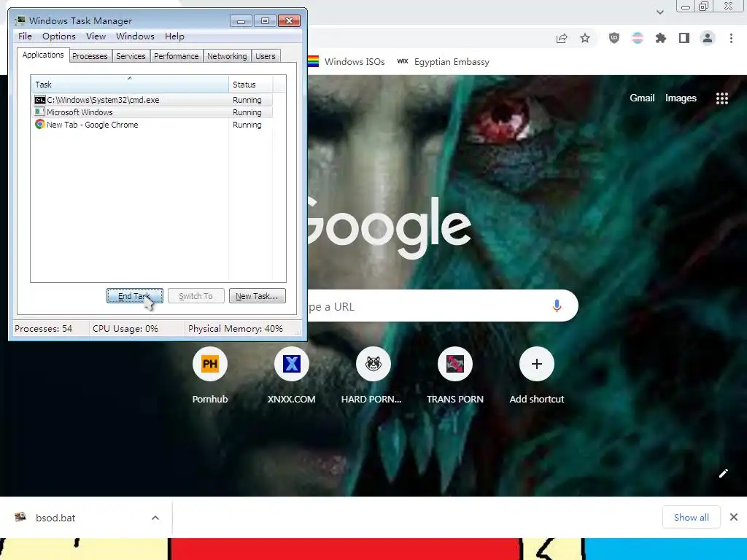Bookmark this tab with the star icon
The height and width of the screenshot is (560, 747).
point(585,38)
